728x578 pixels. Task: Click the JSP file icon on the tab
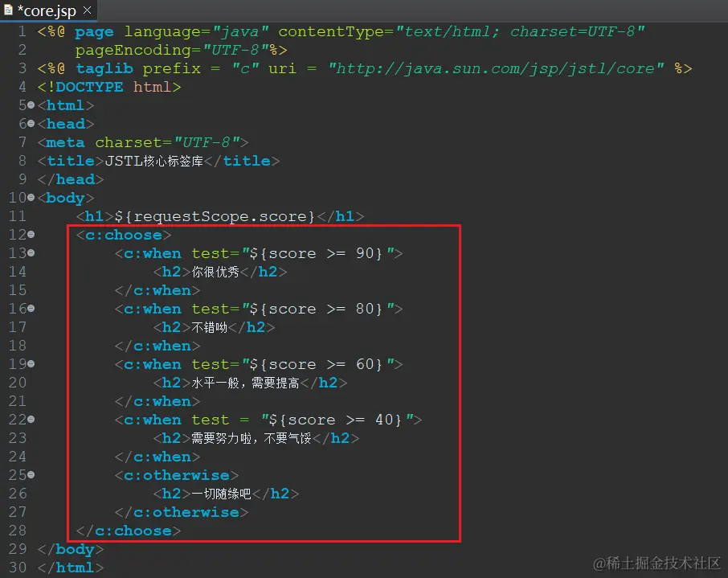(x=8, y=10)
